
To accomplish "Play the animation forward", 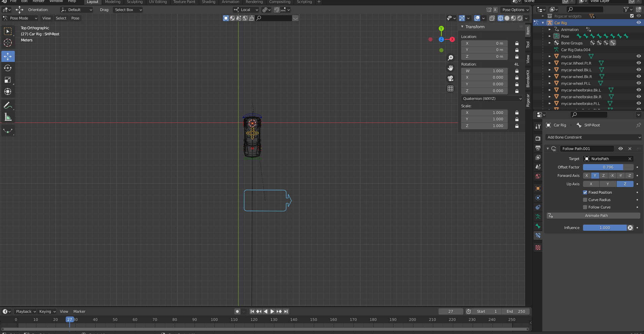I will (272, 311).
